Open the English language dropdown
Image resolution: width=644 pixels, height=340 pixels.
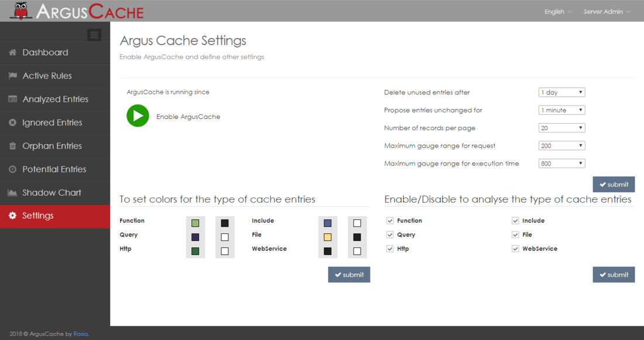pyautogui.click(x=558, y=12)
